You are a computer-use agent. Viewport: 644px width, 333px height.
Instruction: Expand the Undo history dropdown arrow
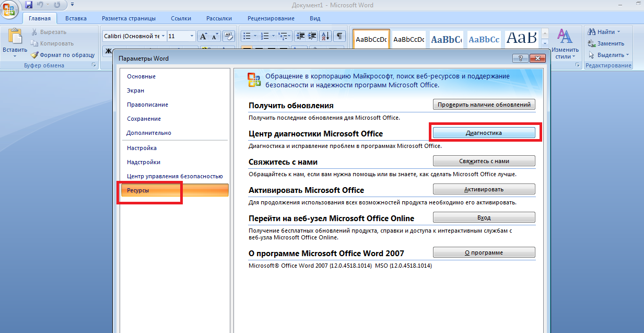[x=49, y=5]
